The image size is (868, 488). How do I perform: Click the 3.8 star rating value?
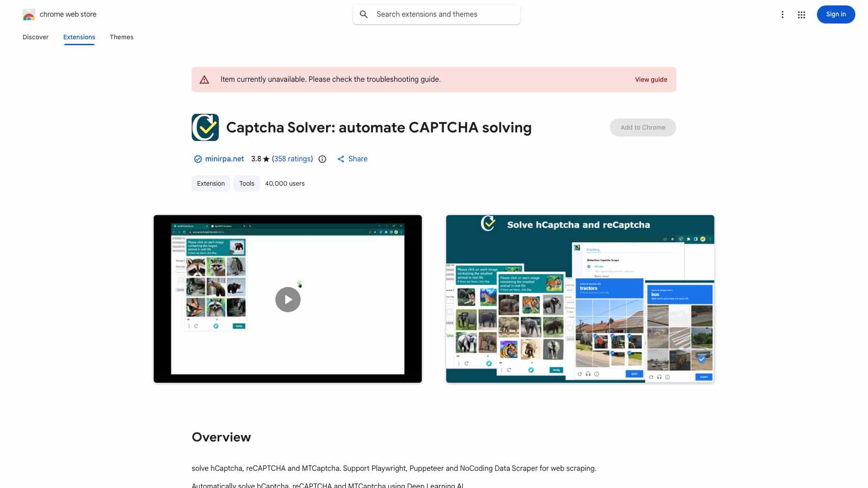point(256,159)
